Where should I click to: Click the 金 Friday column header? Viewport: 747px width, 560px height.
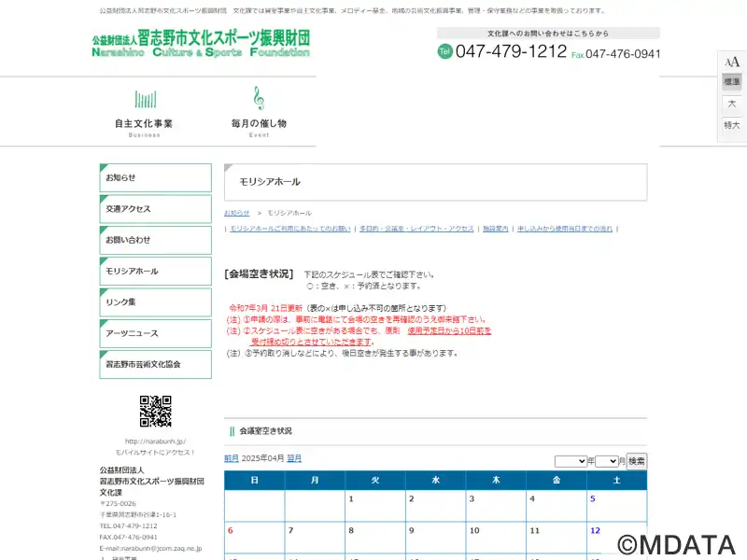557,481
